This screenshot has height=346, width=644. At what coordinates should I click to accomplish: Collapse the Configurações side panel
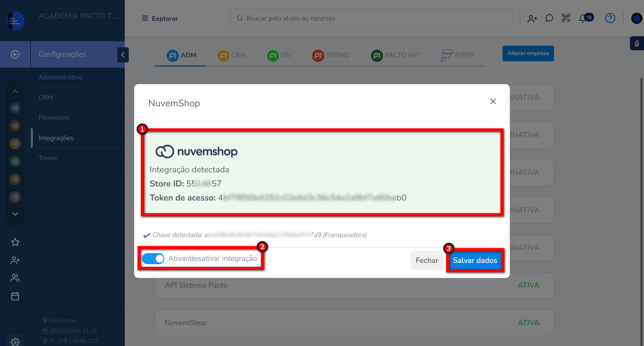123,55
